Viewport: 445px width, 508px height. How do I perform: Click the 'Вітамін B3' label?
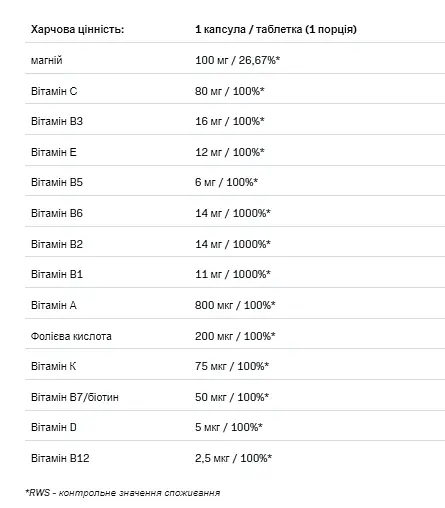57,121
